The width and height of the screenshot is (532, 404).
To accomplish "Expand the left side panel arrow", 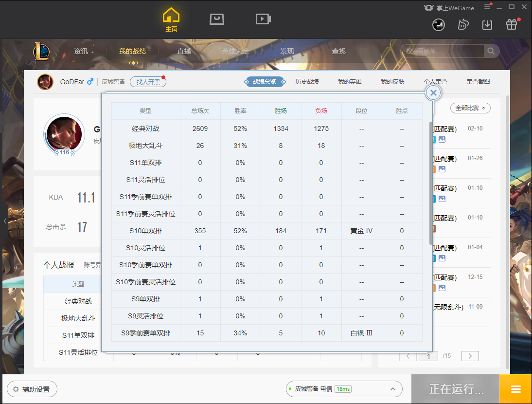I will click(x=5, y=221).
